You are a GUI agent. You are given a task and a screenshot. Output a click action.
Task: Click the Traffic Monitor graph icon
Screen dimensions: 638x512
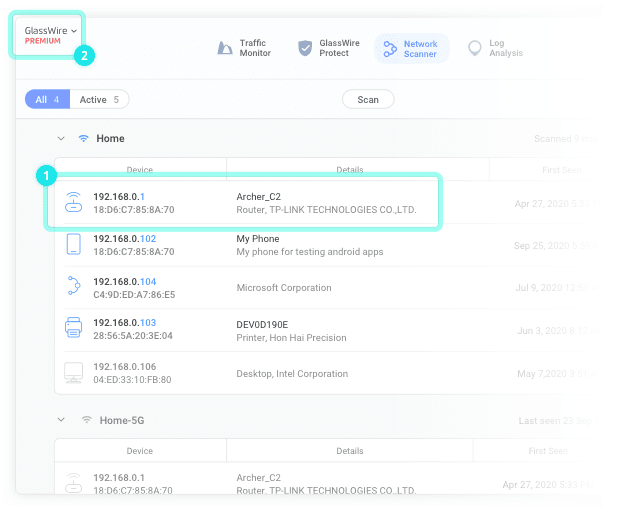pos(225,48)
